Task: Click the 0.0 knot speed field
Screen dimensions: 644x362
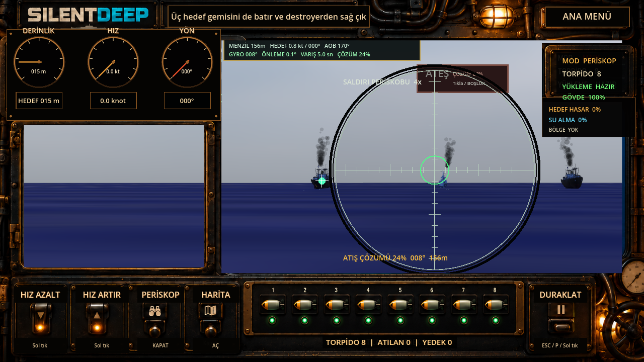Action: point(113,101)
